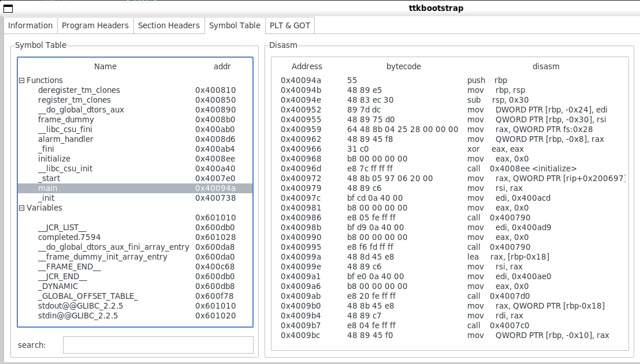Screen dimensions: 640x364
Task: Click the disasm column header
Action: tap(546, 66)
